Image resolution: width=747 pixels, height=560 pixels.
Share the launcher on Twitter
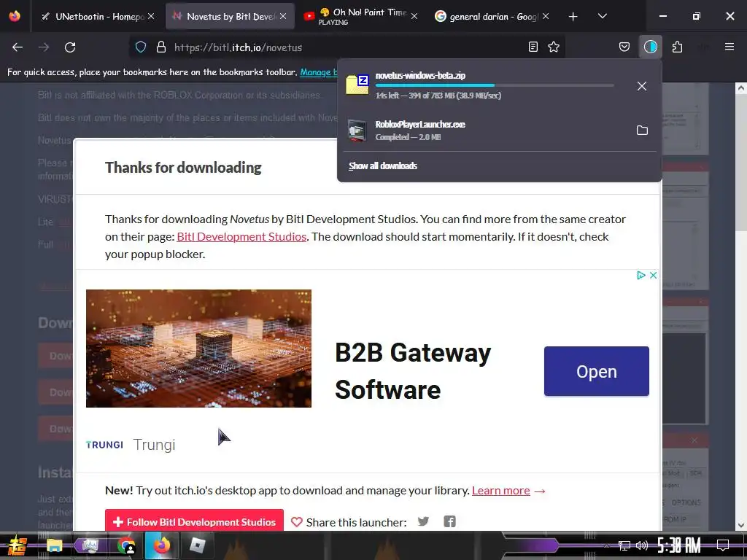point(423,521)
